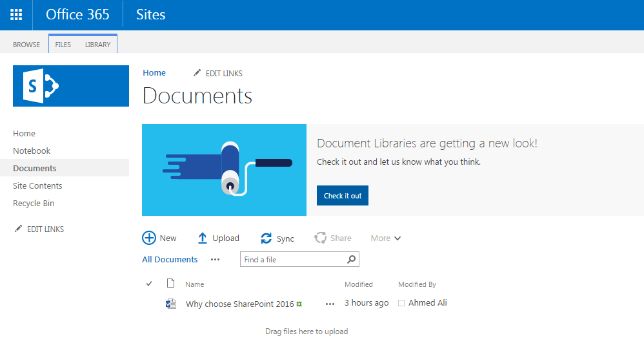The width and height of the screenshot is (644, 347).
Task: Click the pencil icon in sidebar EDIT LINKS
Action: 18,229
